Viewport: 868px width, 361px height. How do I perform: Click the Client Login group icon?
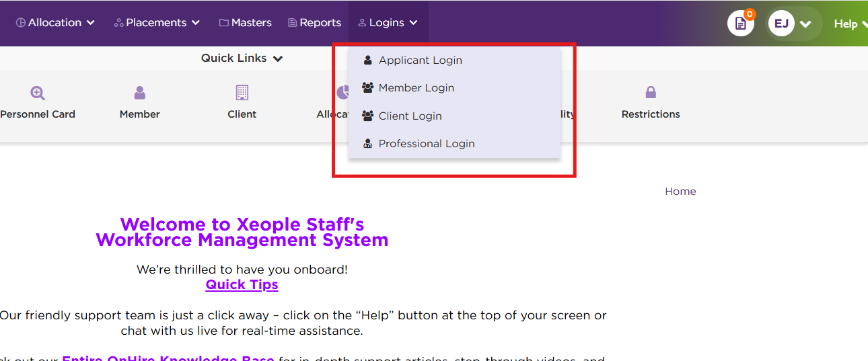pos(367,116)
